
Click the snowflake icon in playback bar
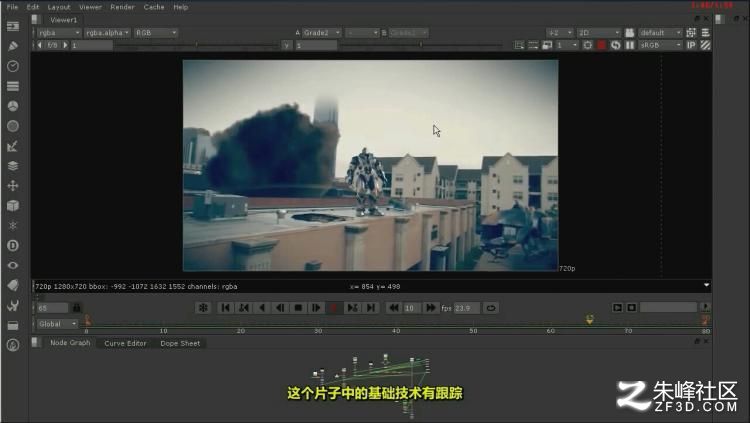[203, 308]
